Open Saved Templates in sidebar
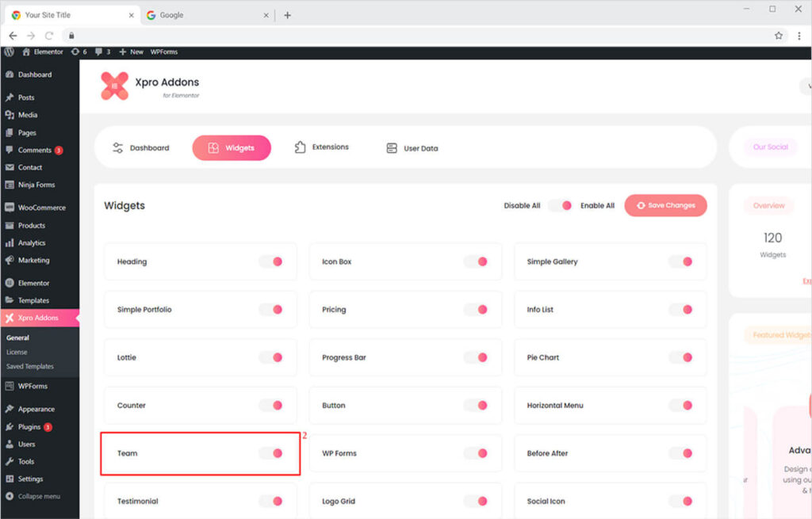812x519 pixels. [x=30, y=367]
